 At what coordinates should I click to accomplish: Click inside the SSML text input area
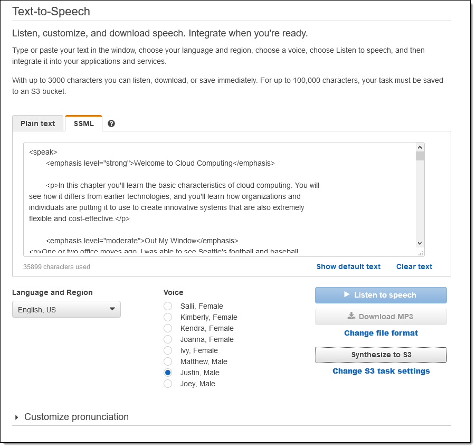[x=211, y=201]
